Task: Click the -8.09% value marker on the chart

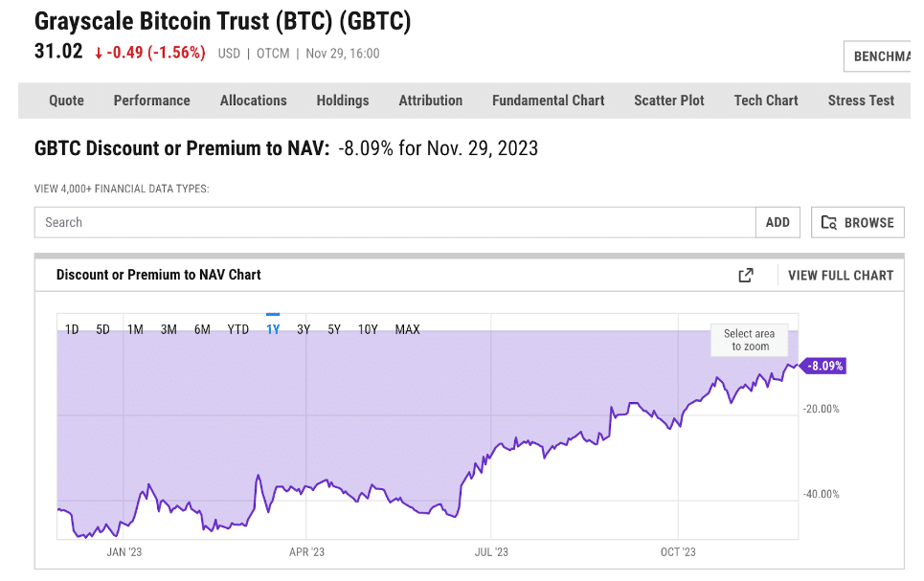Action: (x=824, y=366)
